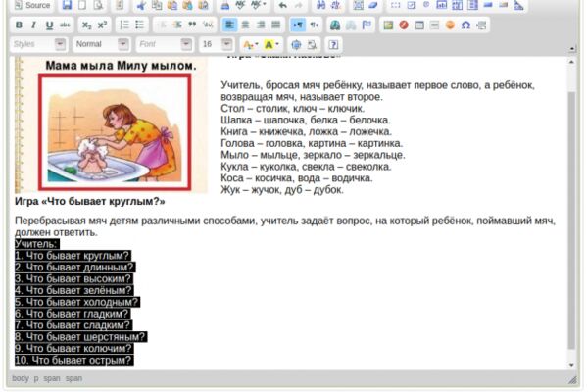Insert a Link with the globe-chain icon
Screen dimensions: 588x392
[x=335, y=25]
